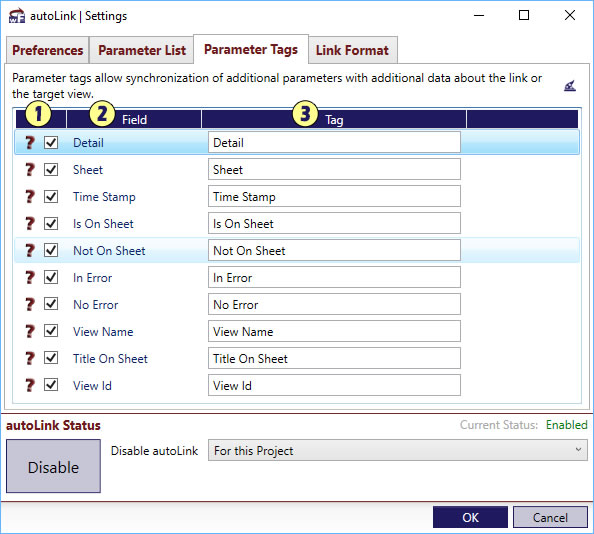The image size is (594, 534).
Task: Click the Enabled status text
Action: [x=566, y=425]
